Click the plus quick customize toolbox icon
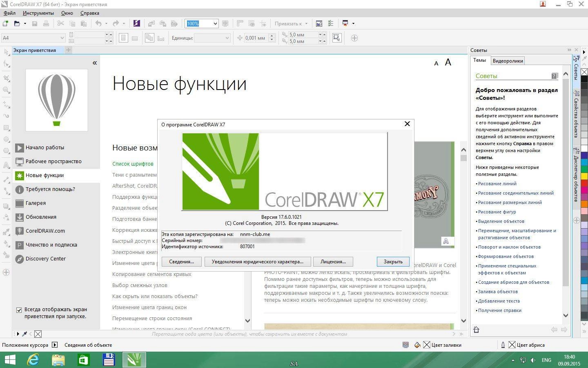The height and width of the screenshot is (368, 588). 6,272
